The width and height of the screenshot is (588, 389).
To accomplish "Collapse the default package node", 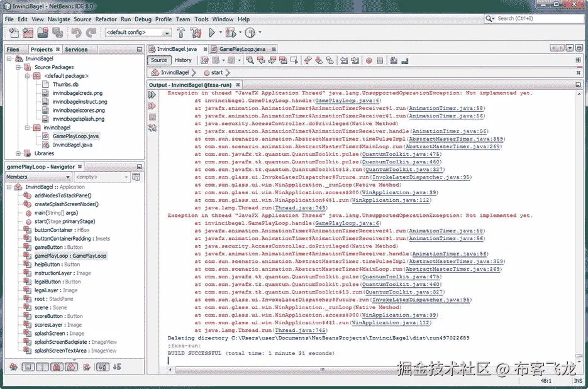I will 27,76.
